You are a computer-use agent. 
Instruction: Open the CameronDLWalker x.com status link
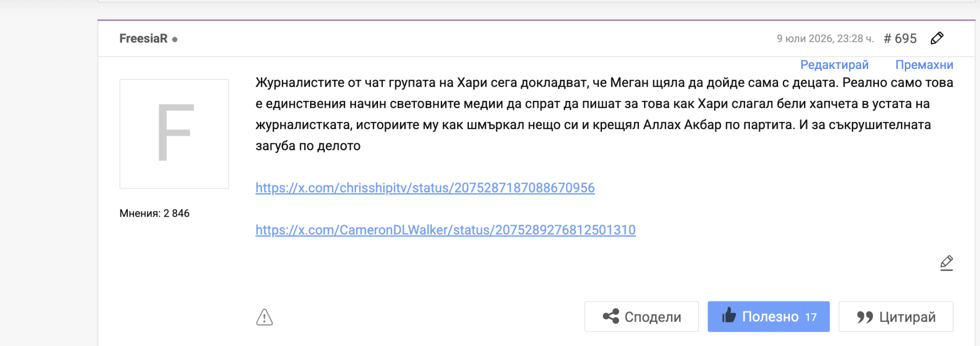tap(445, 230)
